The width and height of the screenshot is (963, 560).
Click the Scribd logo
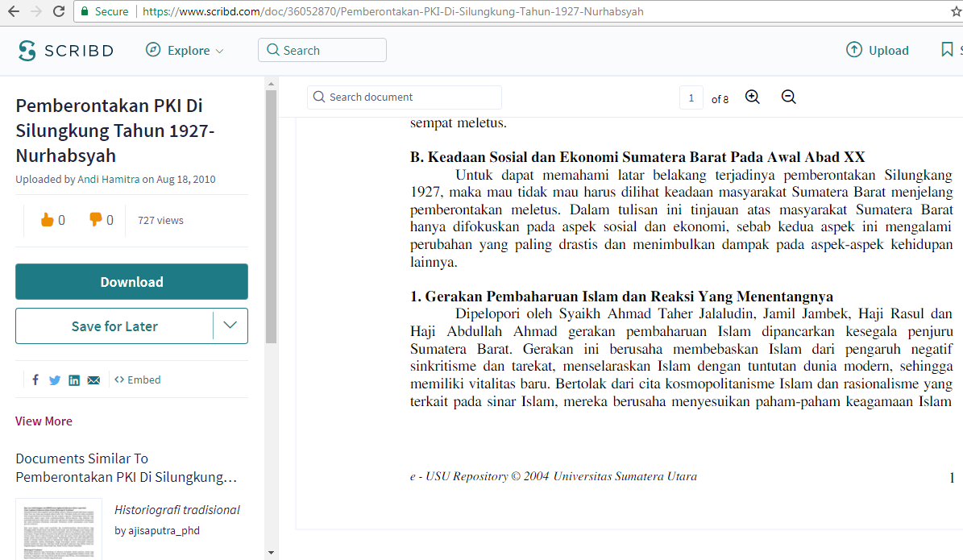point(64,50)
